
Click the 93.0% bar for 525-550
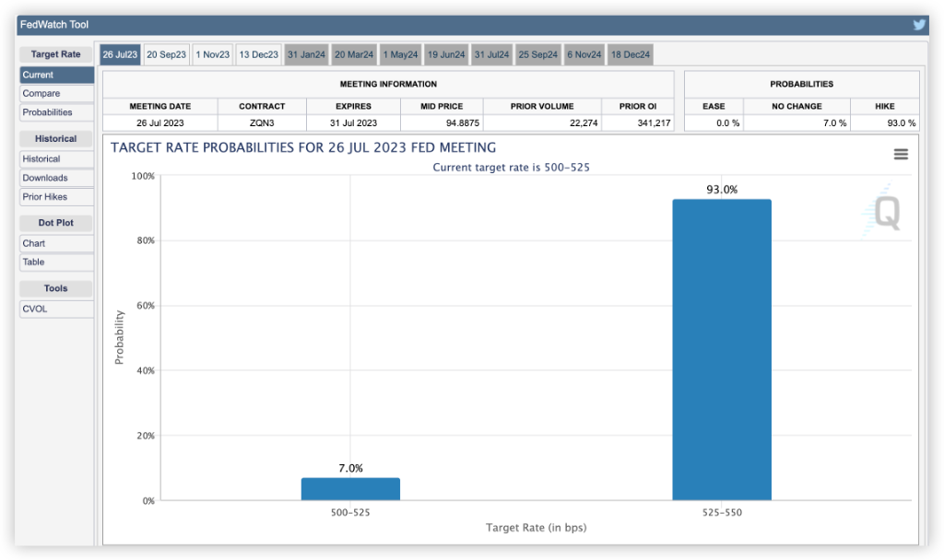coord(722,349)
